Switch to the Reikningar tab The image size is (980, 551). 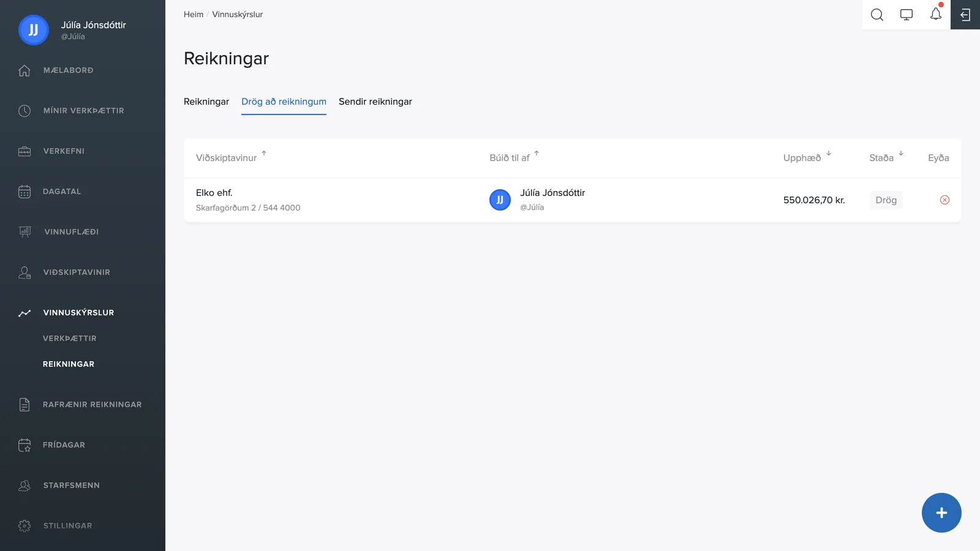click(x=206, y=102)
